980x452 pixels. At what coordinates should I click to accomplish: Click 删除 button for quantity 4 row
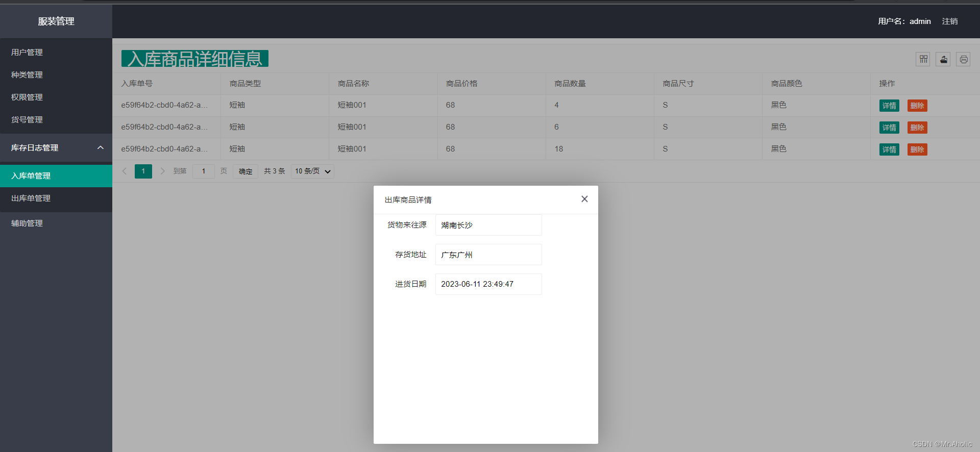917,106
